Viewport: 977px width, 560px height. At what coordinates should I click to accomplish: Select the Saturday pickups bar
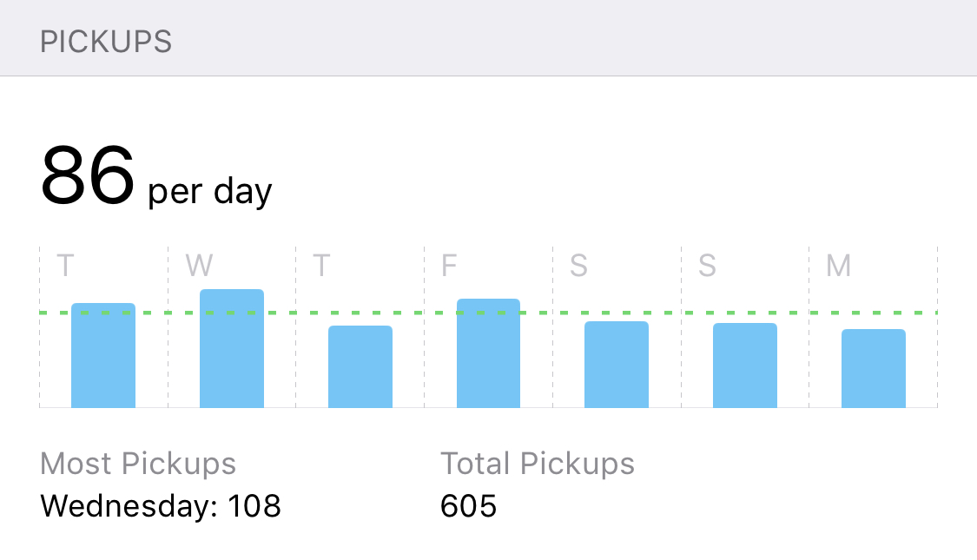(x=617, y=365)
